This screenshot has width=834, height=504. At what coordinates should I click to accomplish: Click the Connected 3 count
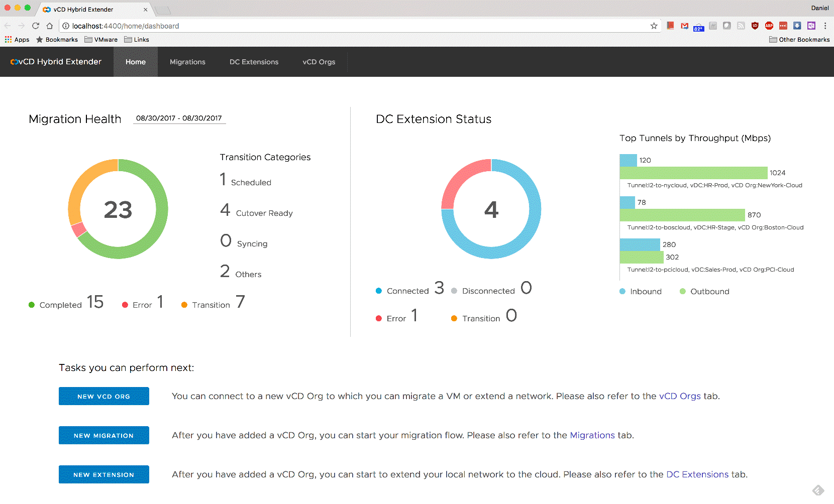coord(439,288)
